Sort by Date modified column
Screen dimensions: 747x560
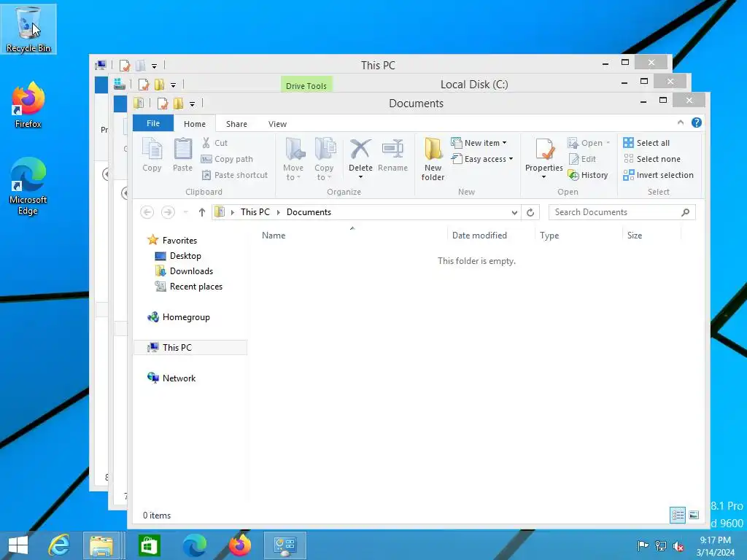pyautogui.click(x=491, y=236)
